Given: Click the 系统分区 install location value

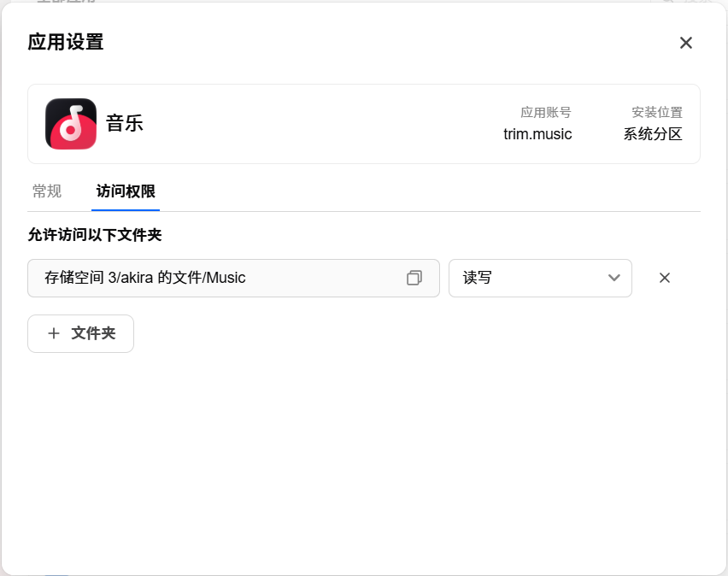Looking at the screenshot, I should tap(652, 134).
